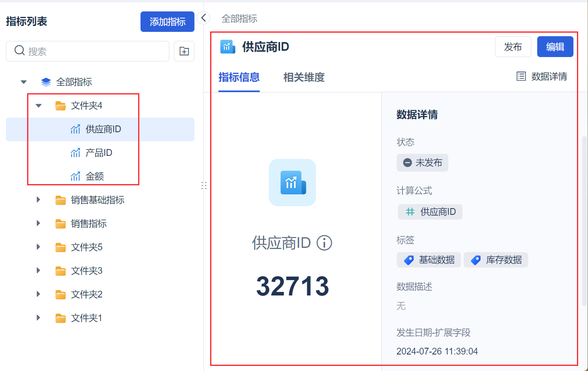
Task: Click the info icon beside 供应商ID
Action: [x=324, y=243]
